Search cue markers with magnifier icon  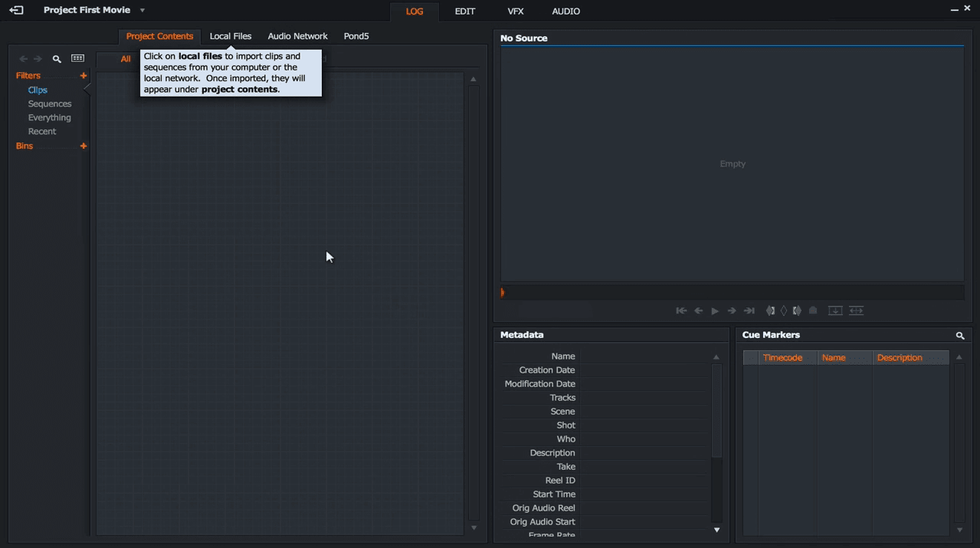click(959, 336)
